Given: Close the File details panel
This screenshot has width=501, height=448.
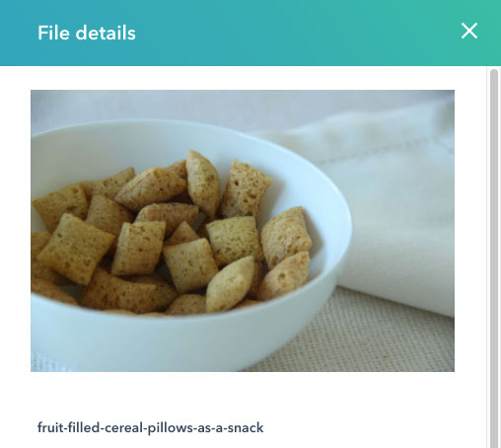Looking at the screenshot, I should pyautogui.click(x=469, y=31).
